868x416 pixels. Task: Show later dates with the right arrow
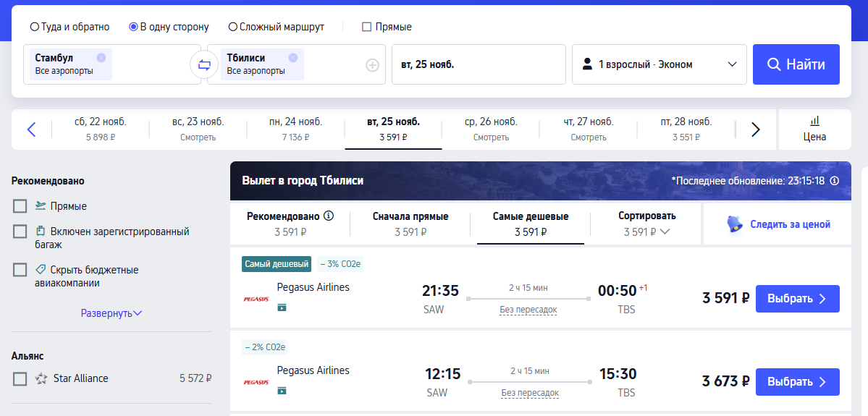click(755, 130)
